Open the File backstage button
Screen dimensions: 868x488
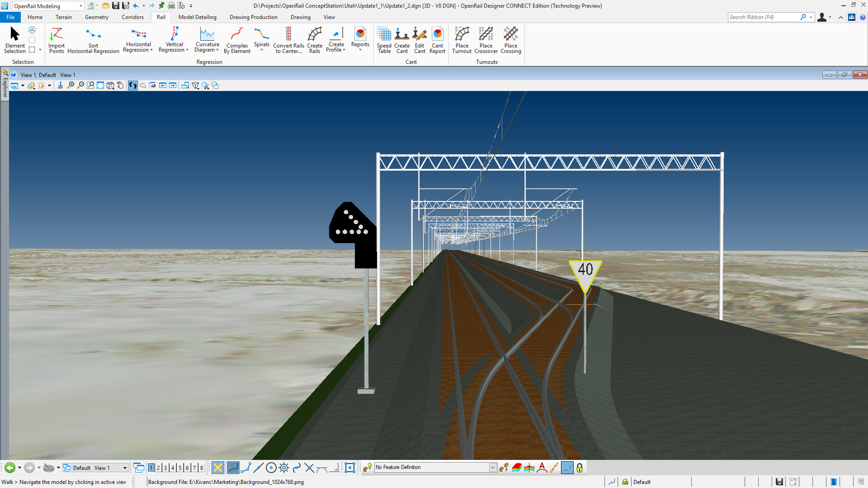click(10, 17)
